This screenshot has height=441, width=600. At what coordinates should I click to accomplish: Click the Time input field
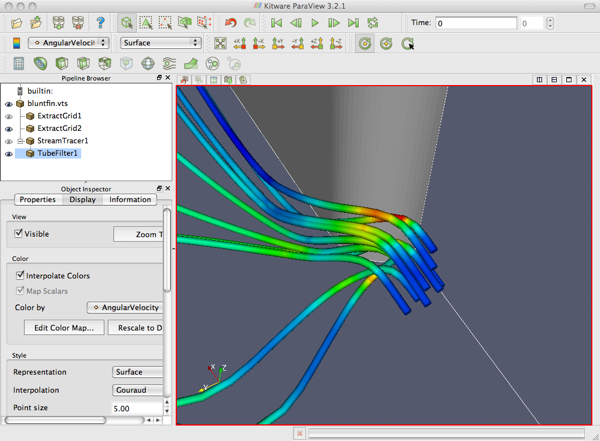point(476,23)
